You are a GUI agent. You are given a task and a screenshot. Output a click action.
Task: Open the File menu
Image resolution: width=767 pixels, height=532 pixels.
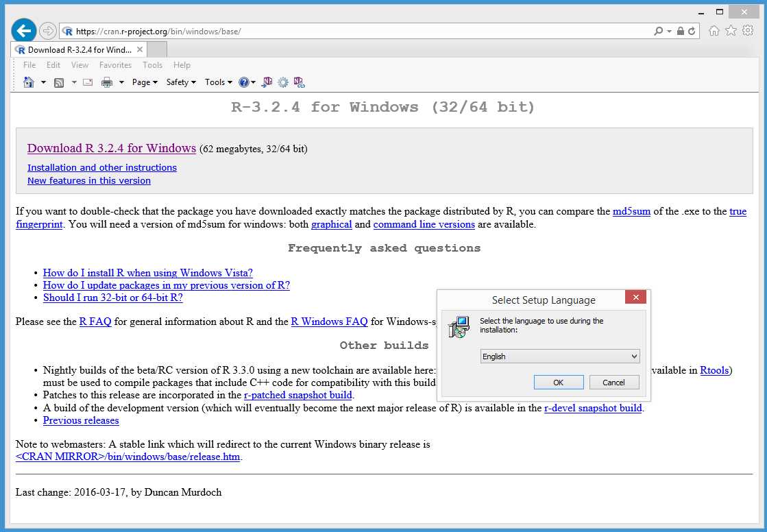pos(29,65)
